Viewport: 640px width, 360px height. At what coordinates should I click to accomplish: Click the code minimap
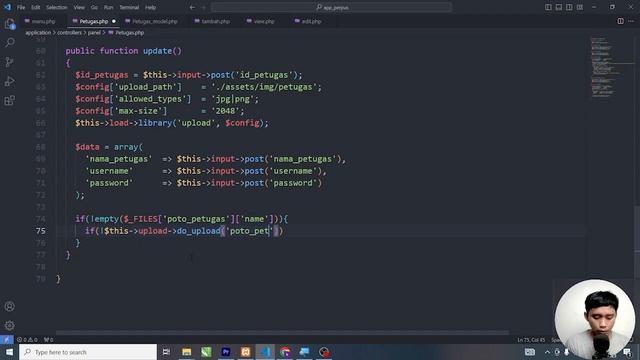(x=611, y=68)
